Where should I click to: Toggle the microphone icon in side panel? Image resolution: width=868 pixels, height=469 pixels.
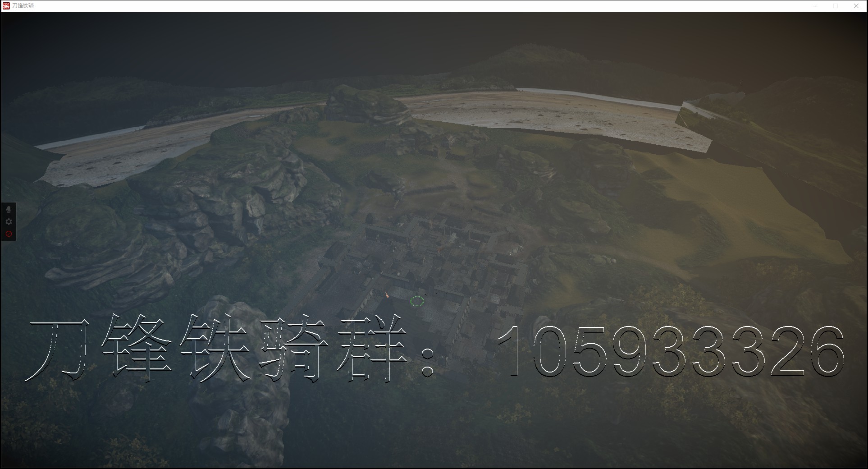pyautogui.click(x=9, y=210)
